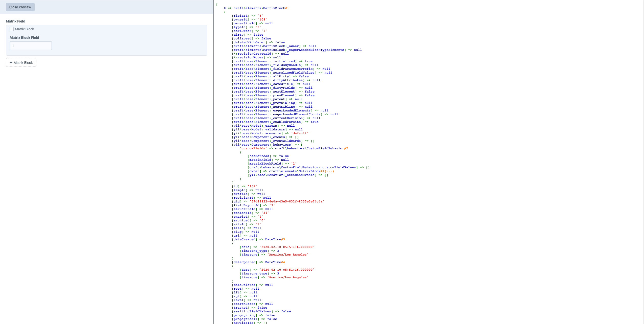Click the DateTime#4 anchor under dateUpdated
Image resolution: width=644 pixels, height=324 pixels.
[275, 262]
